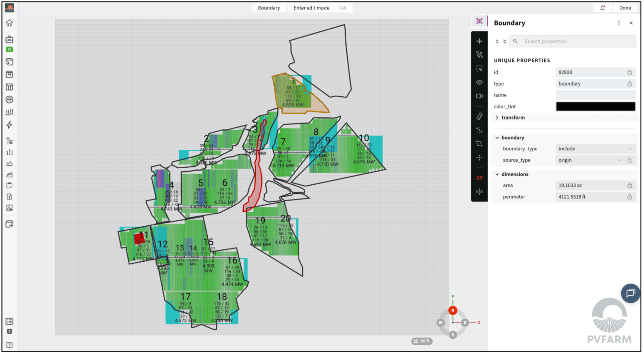The width and height of the screenshot is (644, 354).
Task: Toggle the 2D view mode
Action: (479, 178)
